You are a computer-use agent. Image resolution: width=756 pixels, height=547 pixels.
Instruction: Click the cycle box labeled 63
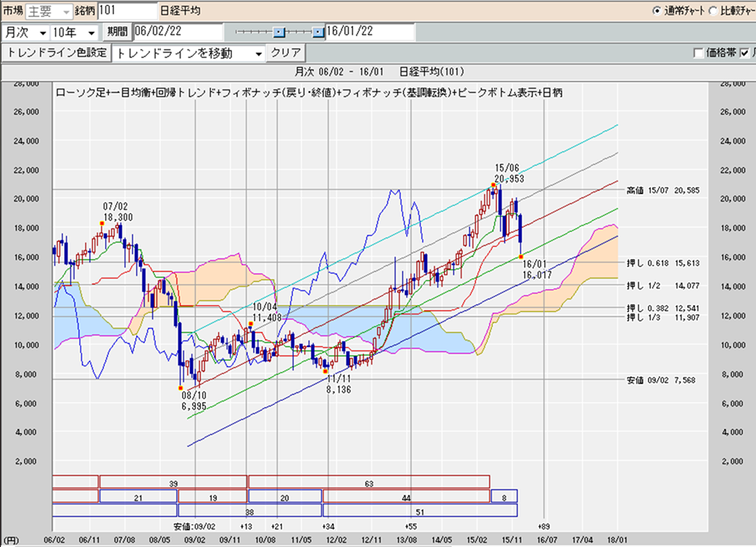coord(369,482)
